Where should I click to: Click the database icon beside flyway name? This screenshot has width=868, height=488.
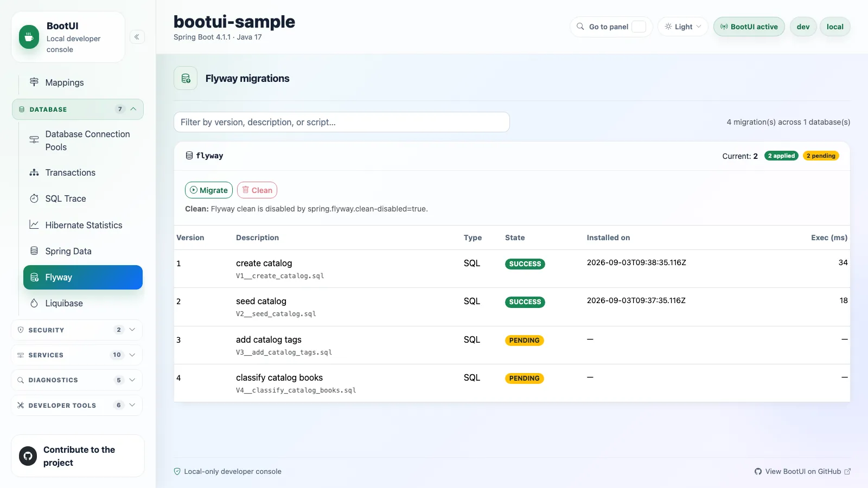(189, 156)
